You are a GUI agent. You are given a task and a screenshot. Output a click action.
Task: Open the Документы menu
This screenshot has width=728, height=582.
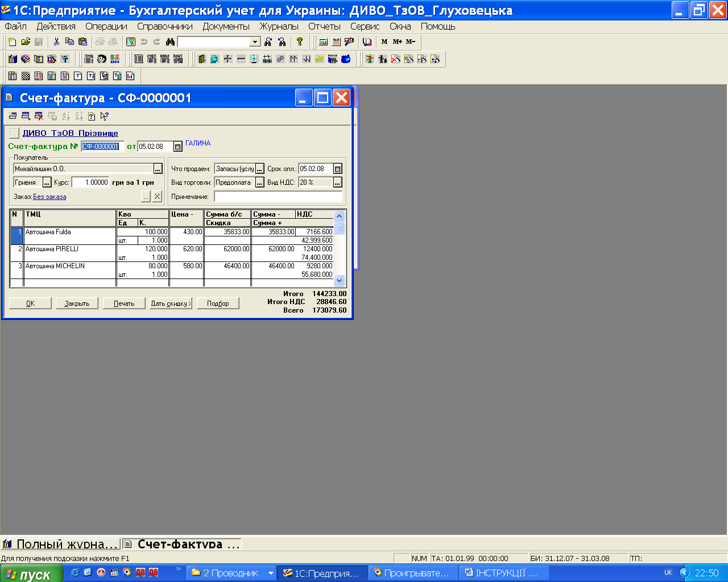[x=226, y=26]
